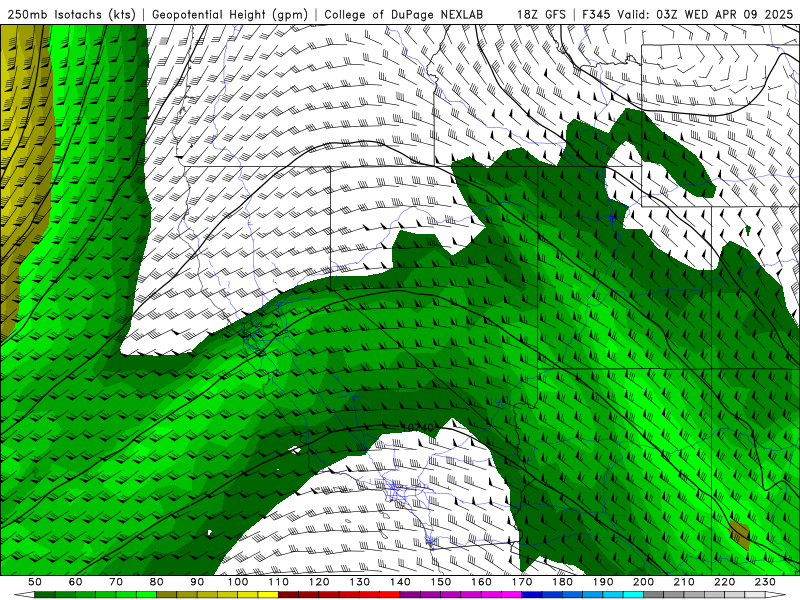Viewport: 800px width, 600px height.
Task: Click the "18Z GFS" model run label
Action: click(x=541, y=14)
